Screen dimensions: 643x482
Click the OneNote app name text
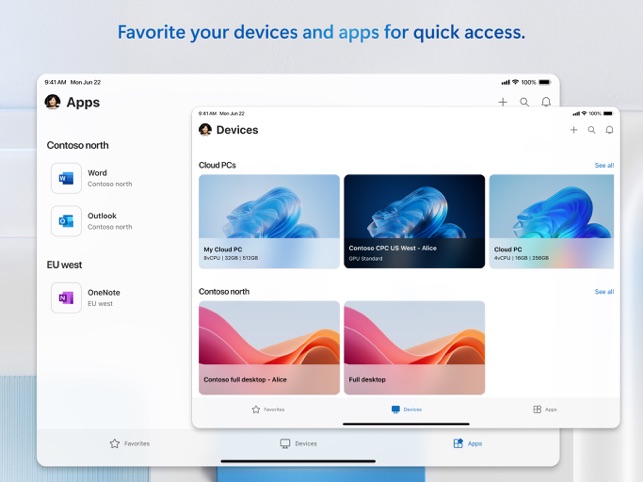click(x=104, y=292)
